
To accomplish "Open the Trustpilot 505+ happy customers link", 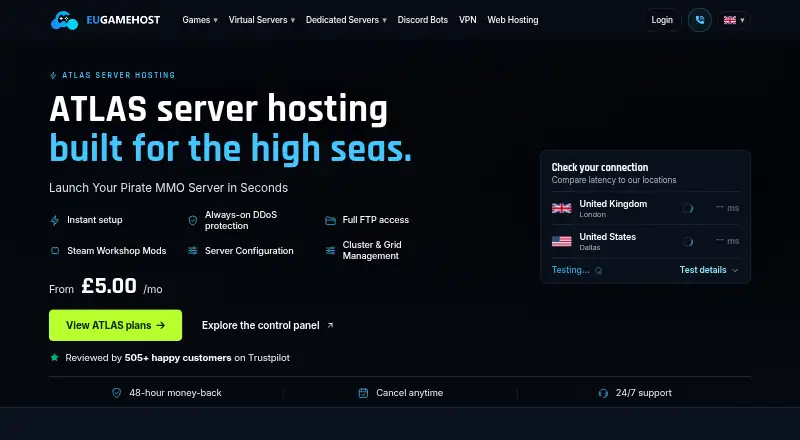I will (178, 358).
